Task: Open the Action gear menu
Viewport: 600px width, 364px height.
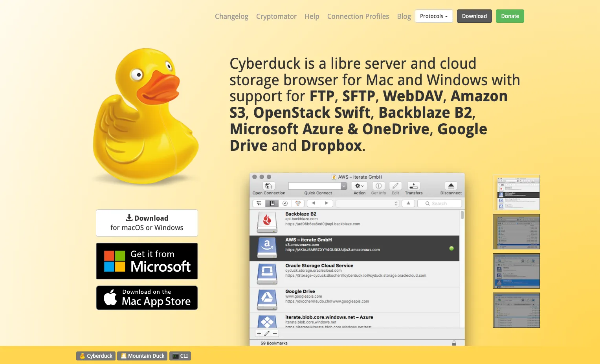Action: [x=359, y=186]
